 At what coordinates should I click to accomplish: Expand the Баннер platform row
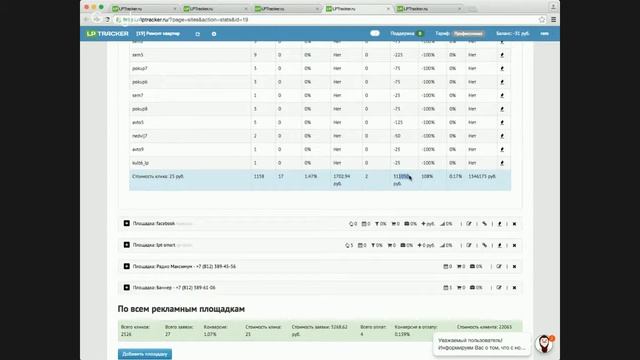[127, 287]
